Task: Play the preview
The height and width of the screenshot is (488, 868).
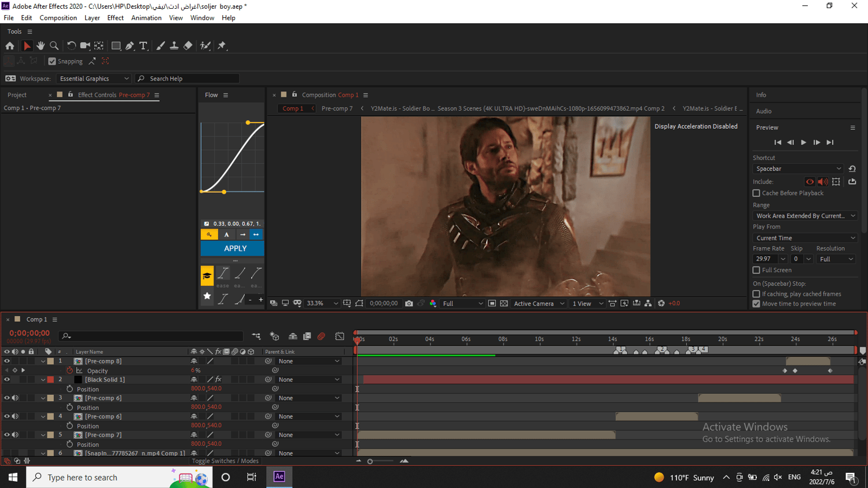Action: [x=803, y=142]
